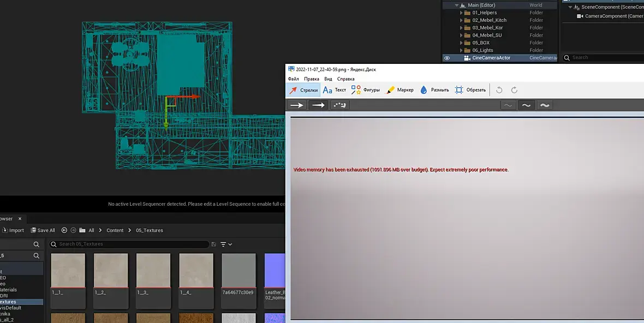644x323 pixels.
Task: Open the chevron after All breadcrumb
Action: (x=100, y=230)
